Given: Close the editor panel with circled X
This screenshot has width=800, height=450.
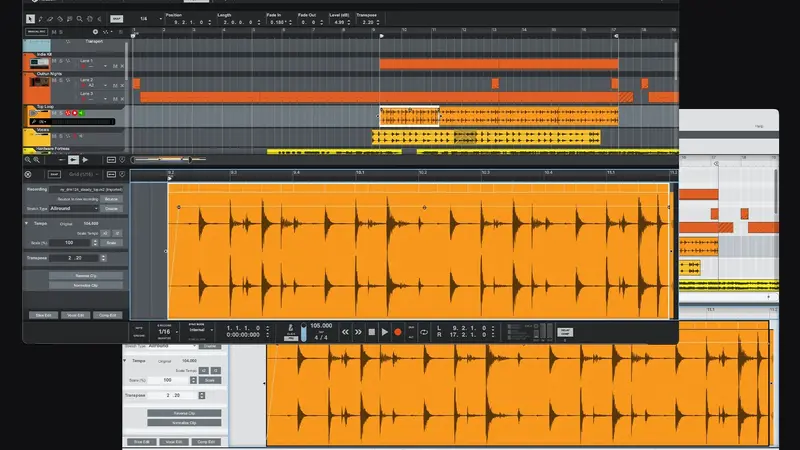Looking at the screenshot, I should 28,174.
